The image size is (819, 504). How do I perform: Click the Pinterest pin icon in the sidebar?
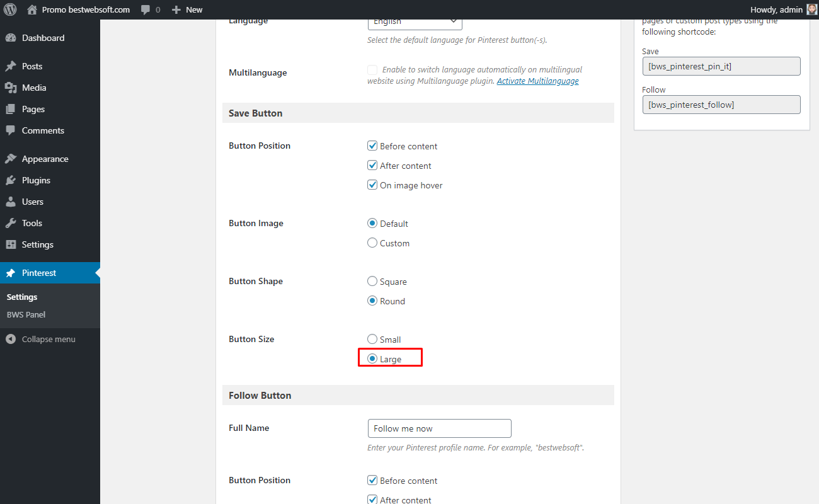pyautogui.click(x=10, y=273)
